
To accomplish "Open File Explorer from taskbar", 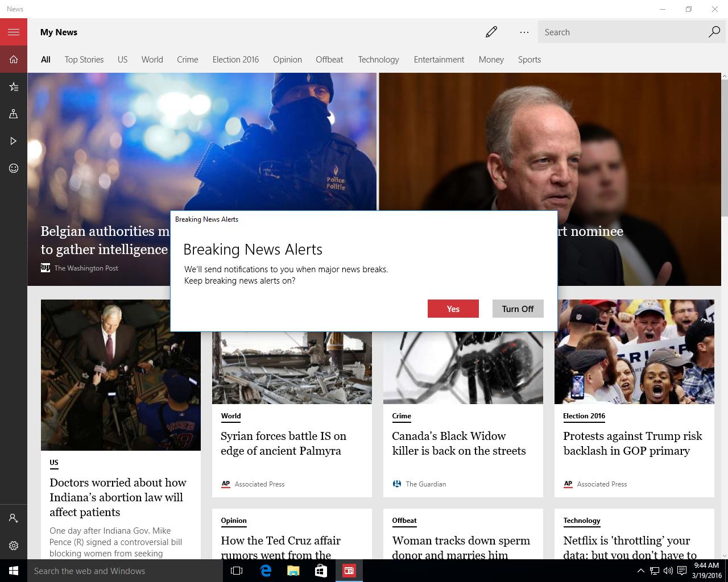I will coord(293,571).
